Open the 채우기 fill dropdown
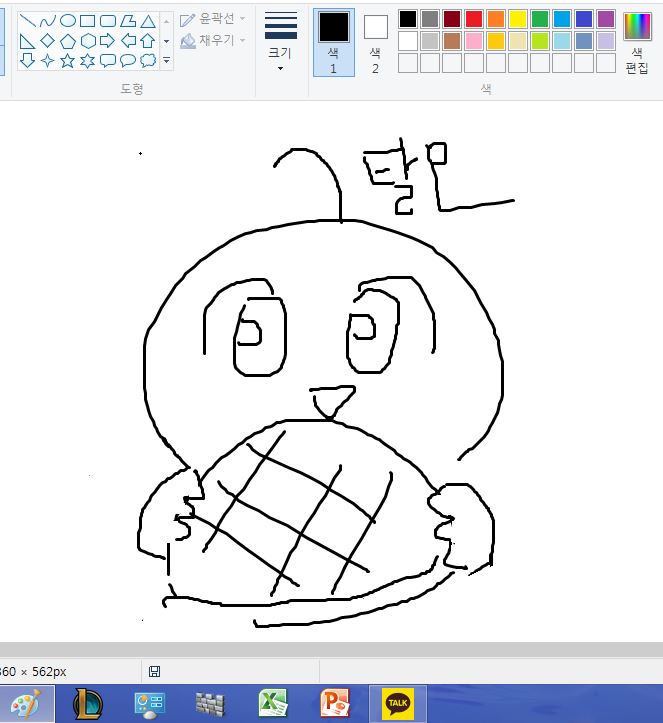The height and width of the screenshot is (723, 663). [x=212, y=40]
